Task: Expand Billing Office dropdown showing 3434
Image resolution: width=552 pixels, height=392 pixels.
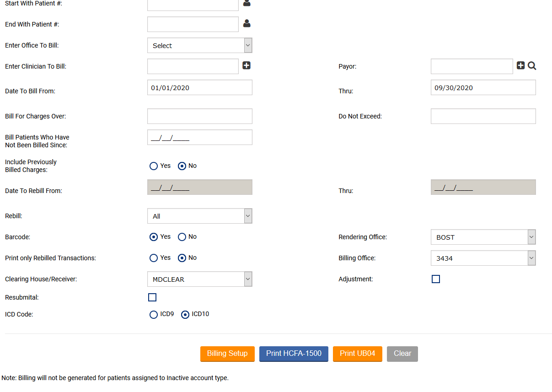Action: 483,258
